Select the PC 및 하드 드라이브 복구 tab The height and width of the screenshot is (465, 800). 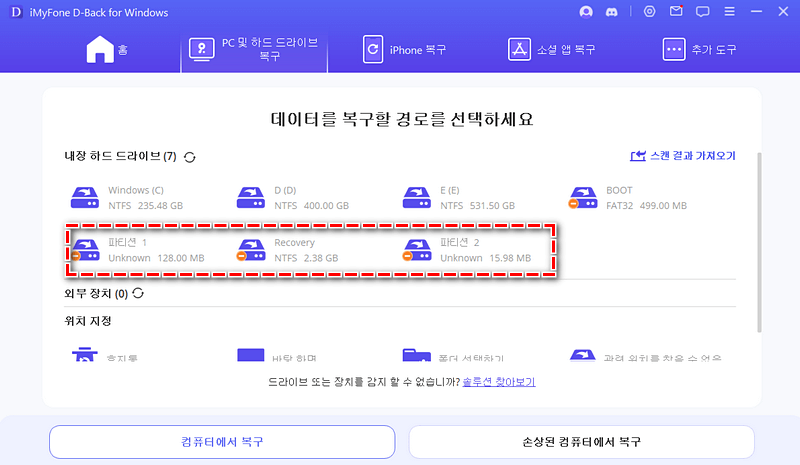pos(254,50)
